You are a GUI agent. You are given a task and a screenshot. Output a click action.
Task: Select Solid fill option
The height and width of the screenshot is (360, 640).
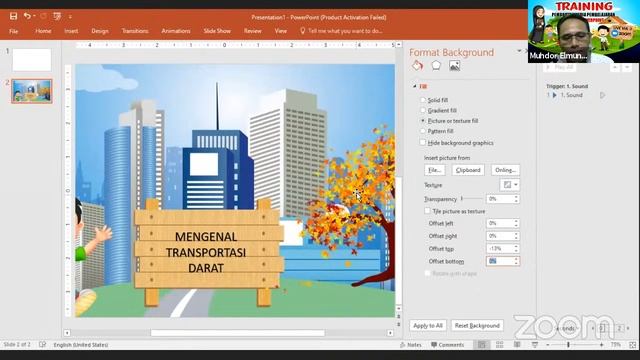pyautogui.click(x=434, y=100)
